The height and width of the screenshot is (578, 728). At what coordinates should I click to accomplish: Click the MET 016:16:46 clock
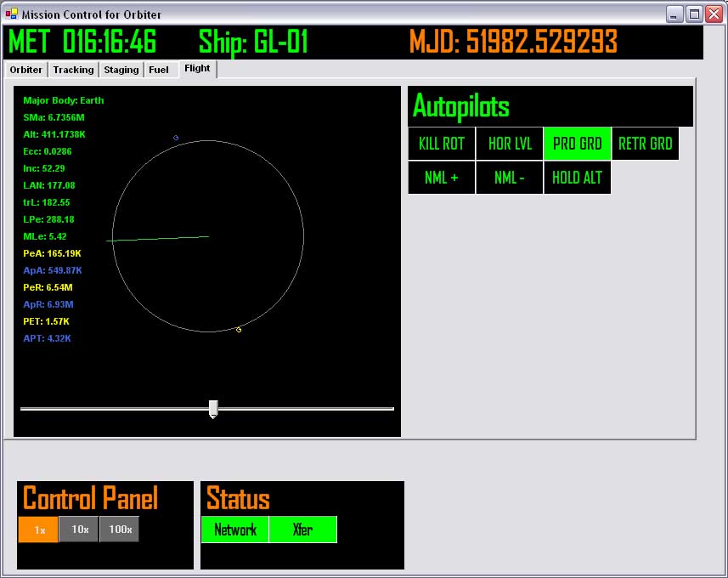coord(82,42)
